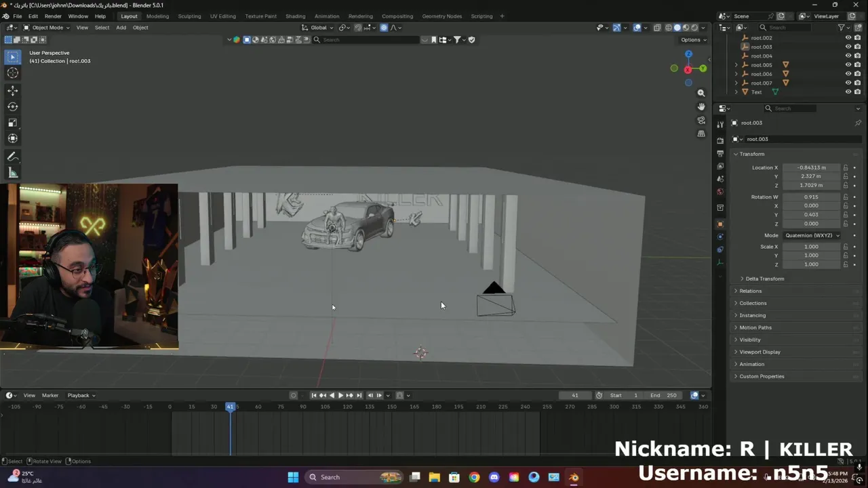Disable root.007 in renders via camera icon
The image size is (868, 488).
tap(857, 83)
